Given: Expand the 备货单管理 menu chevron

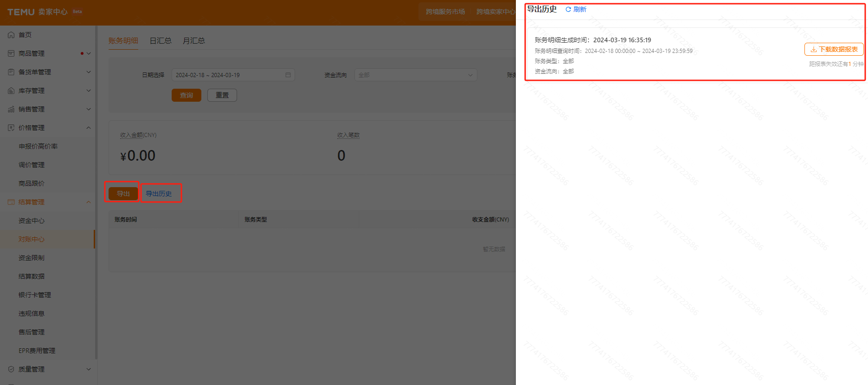Looking at the screenshot, I should tap(89, 72).
